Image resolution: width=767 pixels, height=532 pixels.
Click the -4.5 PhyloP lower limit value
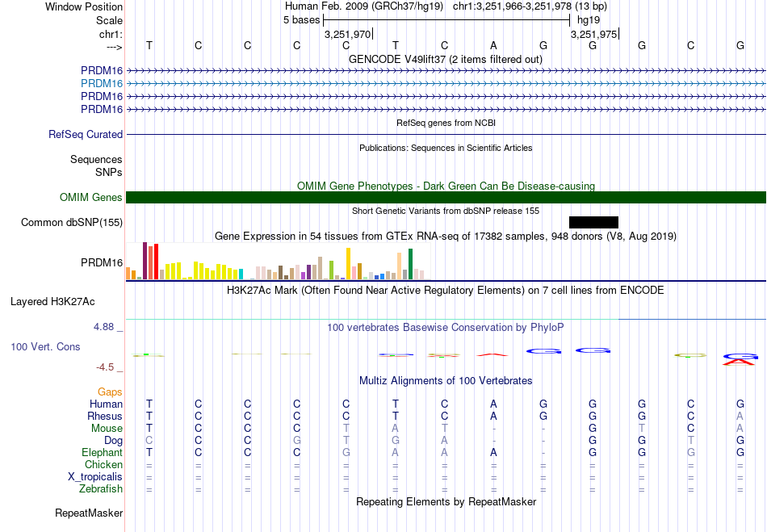(x=105, y=367)
